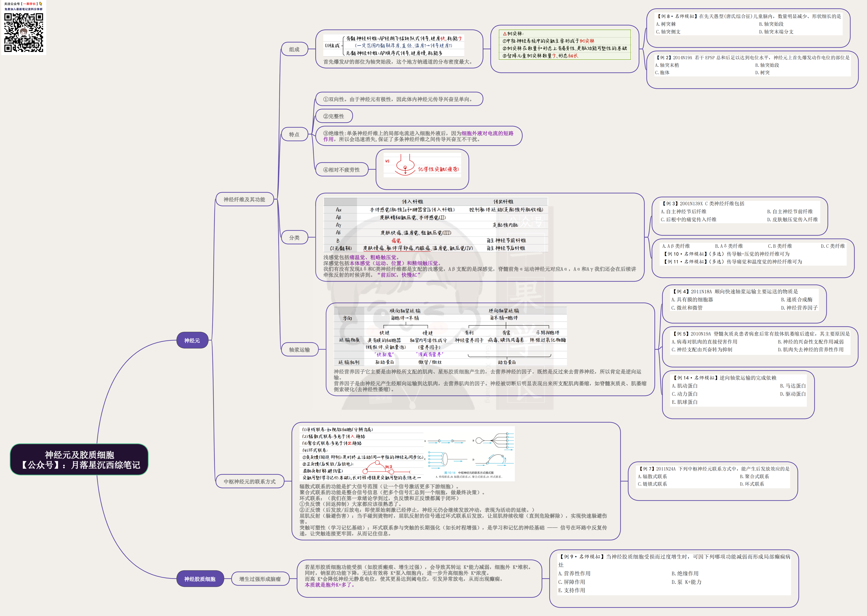Click the 中枢神经元的联系方式 node
Viewport: 867px width, 616px height.
pos(249,481)
